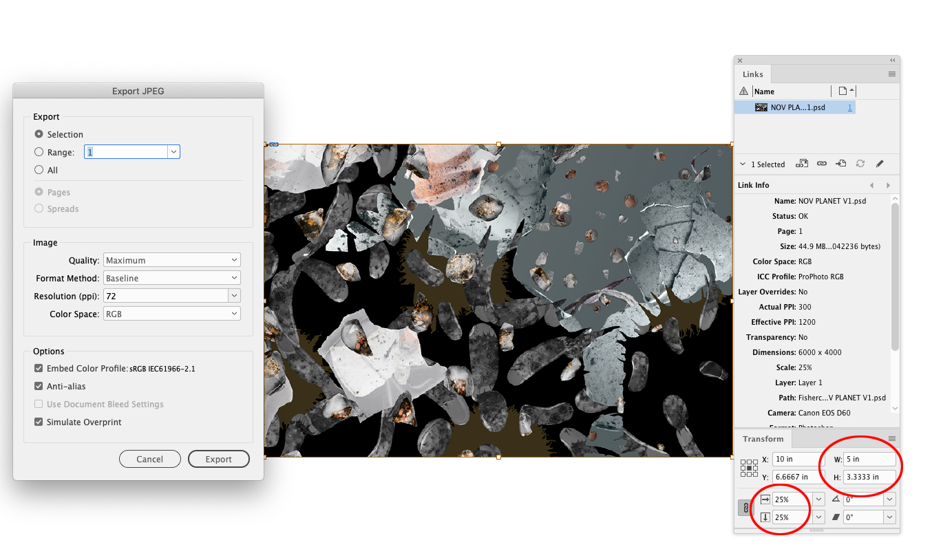Screen dimensions: 943x560
Task: Select the All export range radio button
Action: point(39,170)
